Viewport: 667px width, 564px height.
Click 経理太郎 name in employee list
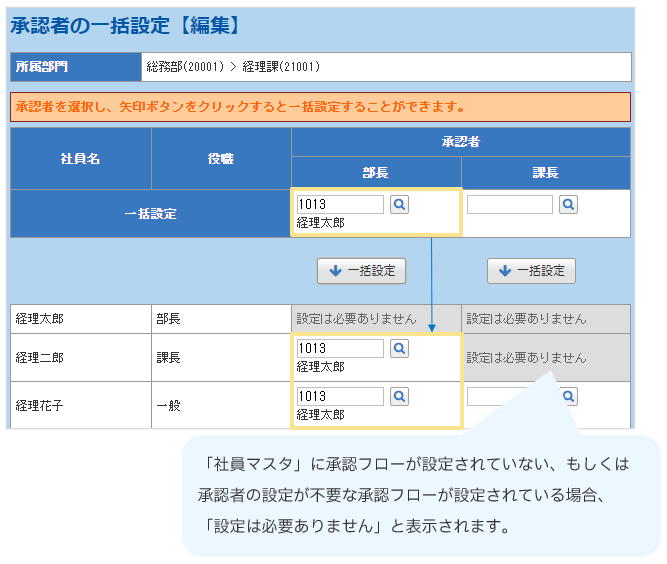click(x=41, y=319)
